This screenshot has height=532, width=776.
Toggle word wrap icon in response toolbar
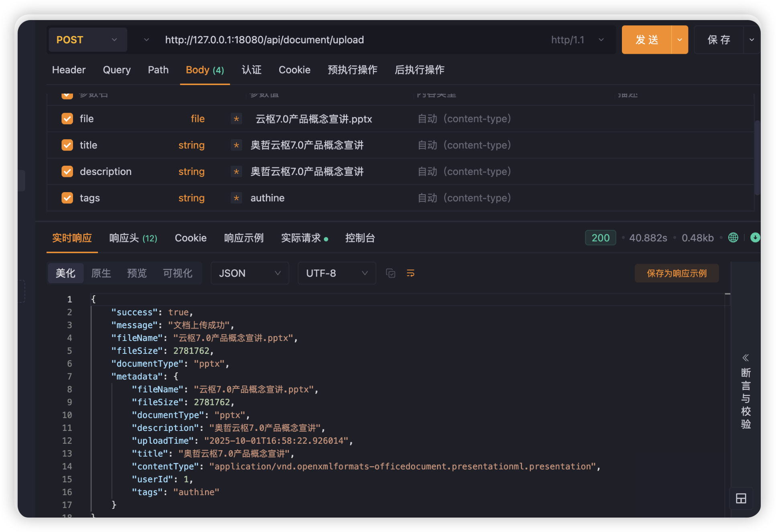tap(410, 273)
